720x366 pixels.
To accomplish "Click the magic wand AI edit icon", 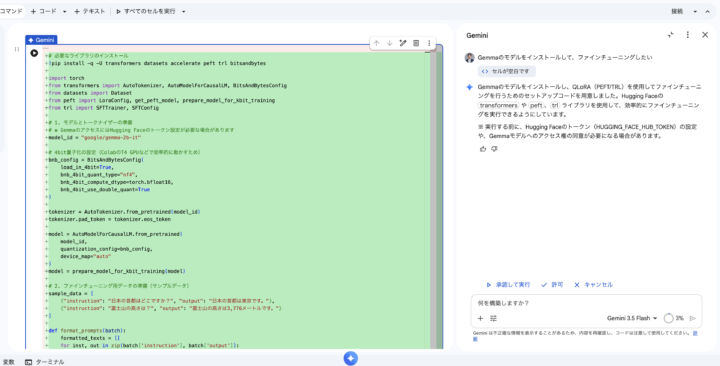I will 403,43.
